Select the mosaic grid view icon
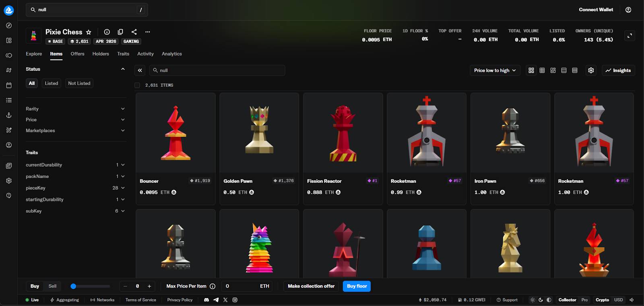The image size is (644, 306). (x=553, y=70)
